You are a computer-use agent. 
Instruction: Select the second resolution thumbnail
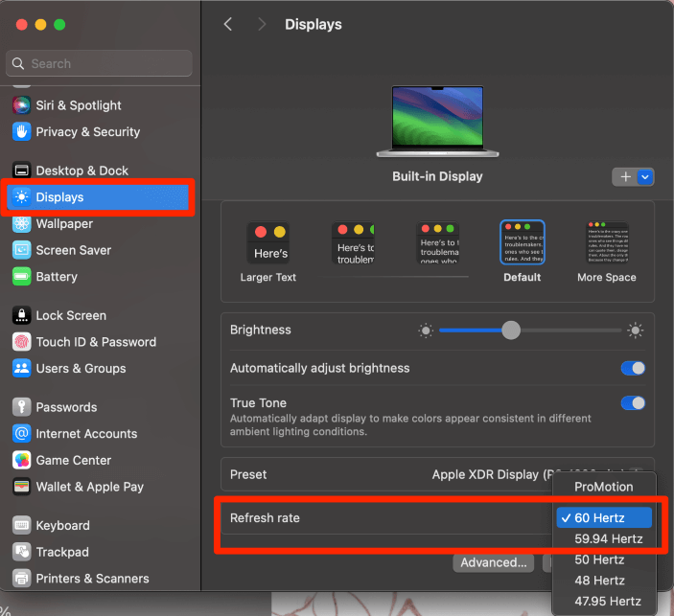point(354,242)
